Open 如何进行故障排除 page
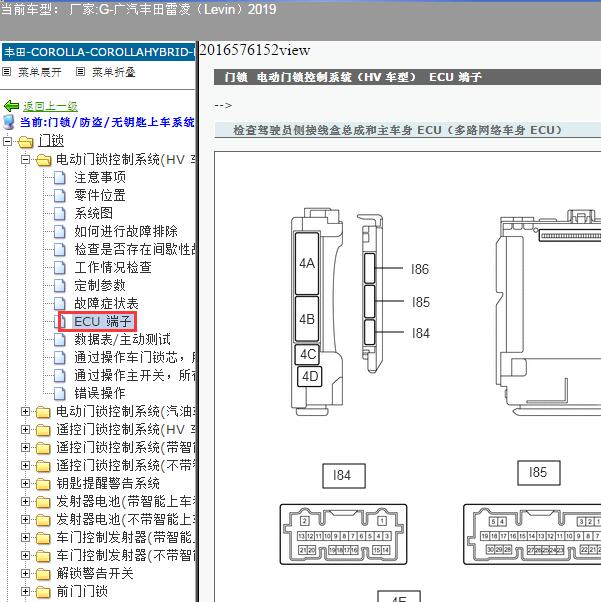Image resolution: width=601 pixels, height=602 pixels. click(x=126, y=232)
